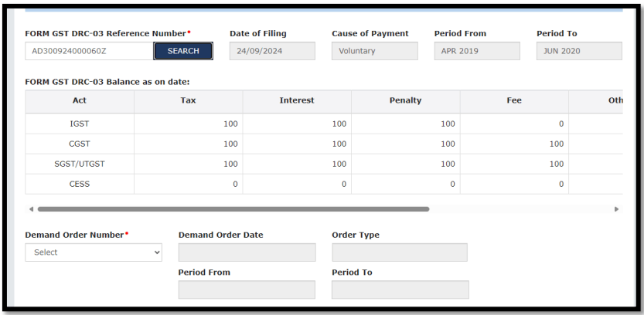The height and width of the screenshot is (315, 644).
Task: Click the top Period To field showing JUN 2020
Action: tap(579, 51)
